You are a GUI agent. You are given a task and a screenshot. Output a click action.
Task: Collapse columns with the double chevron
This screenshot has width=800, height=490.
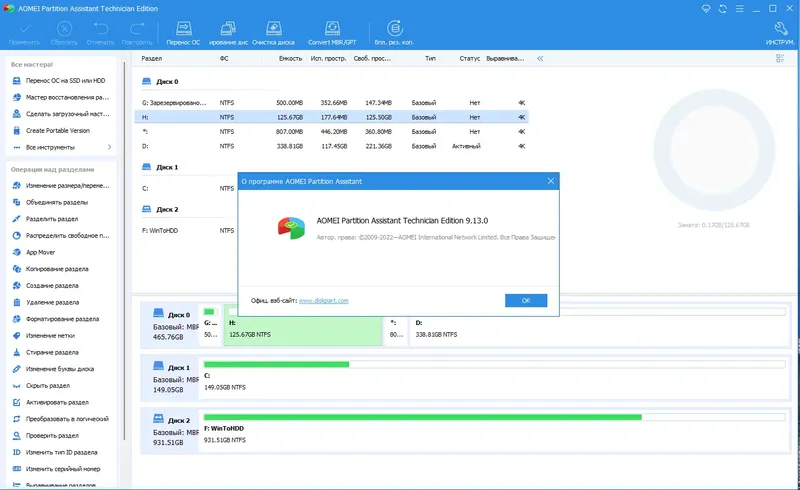pos(540,59)
